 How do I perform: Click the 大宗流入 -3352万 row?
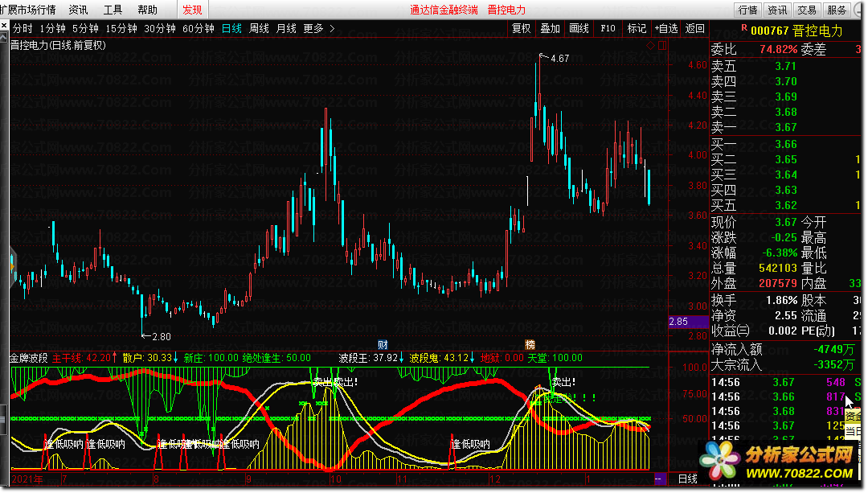click(785, 364)
